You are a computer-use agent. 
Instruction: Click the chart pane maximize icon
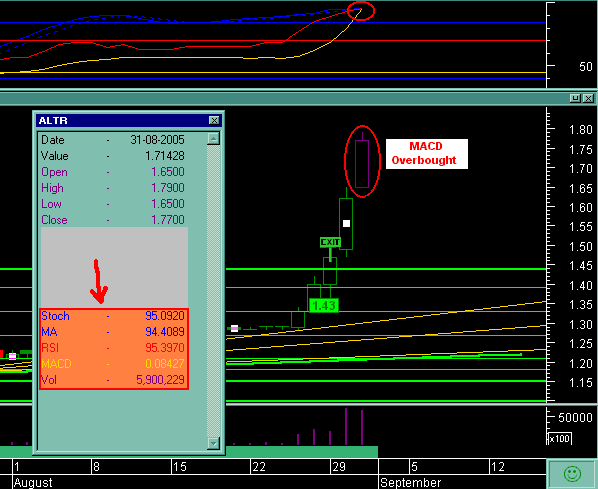[x=575, y=98]
